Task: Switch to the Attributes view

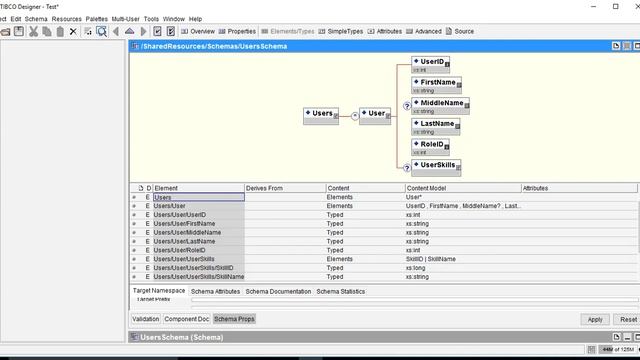Action: click(384, 31)
